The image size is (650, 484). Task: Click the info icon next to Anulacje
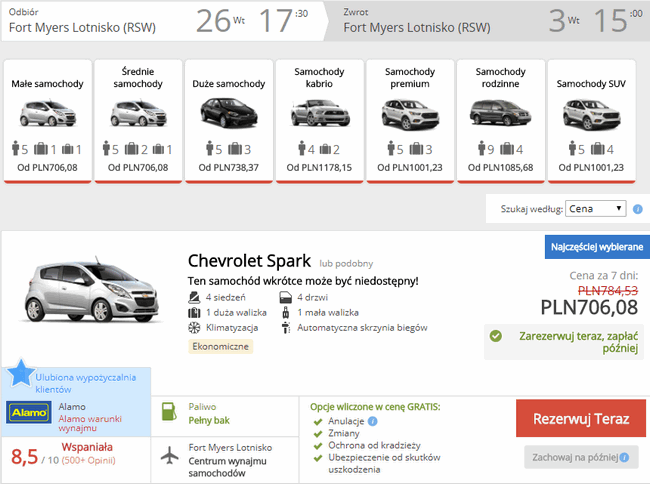point(373,421)
